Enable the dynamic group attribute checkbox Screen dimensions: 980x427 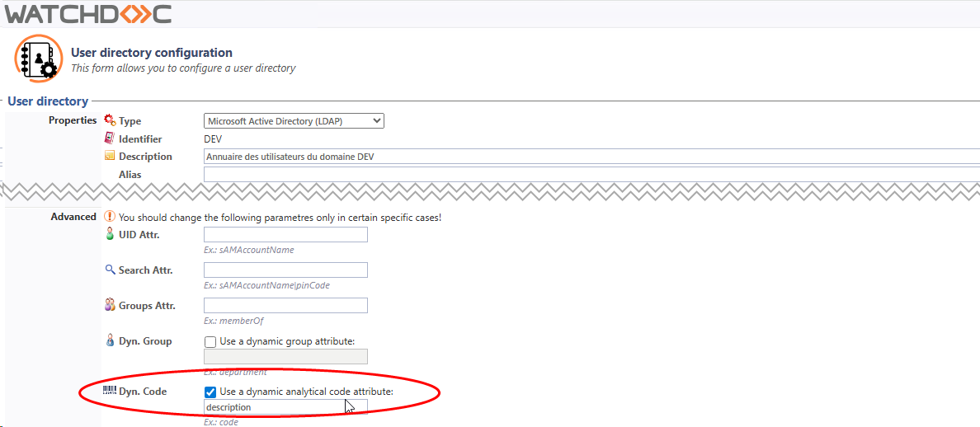210,341
